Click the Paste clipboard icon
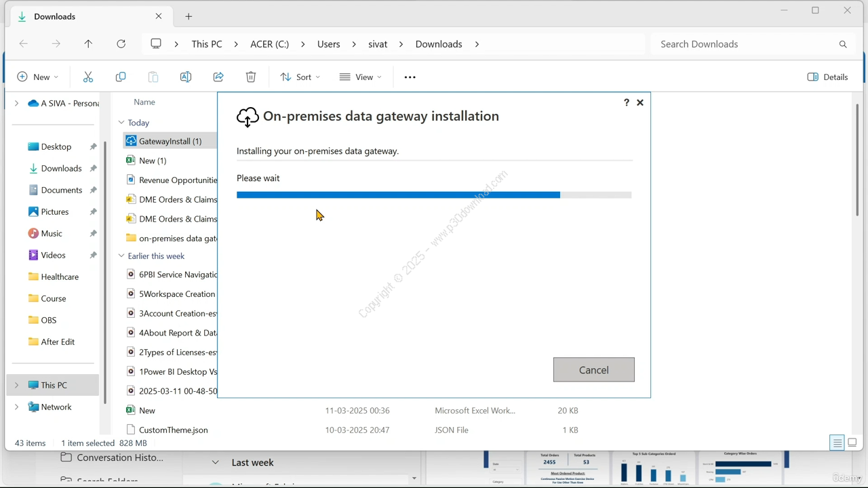868x488 pixels. tap(153, 77)
